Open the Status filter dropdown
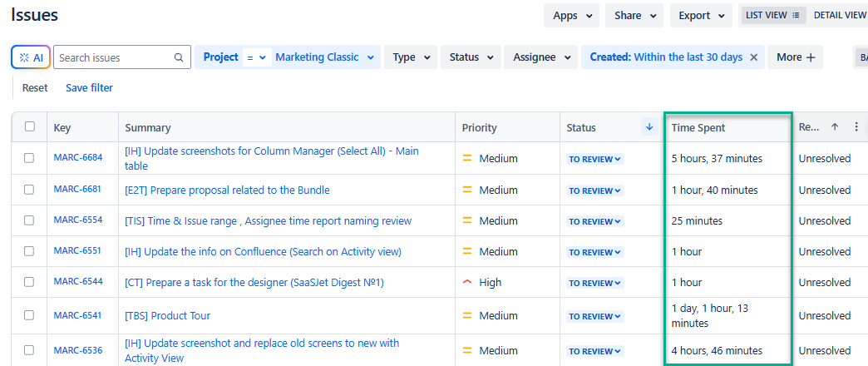The height and width of the screenshot is (366, 868). (x=471, y=57)
